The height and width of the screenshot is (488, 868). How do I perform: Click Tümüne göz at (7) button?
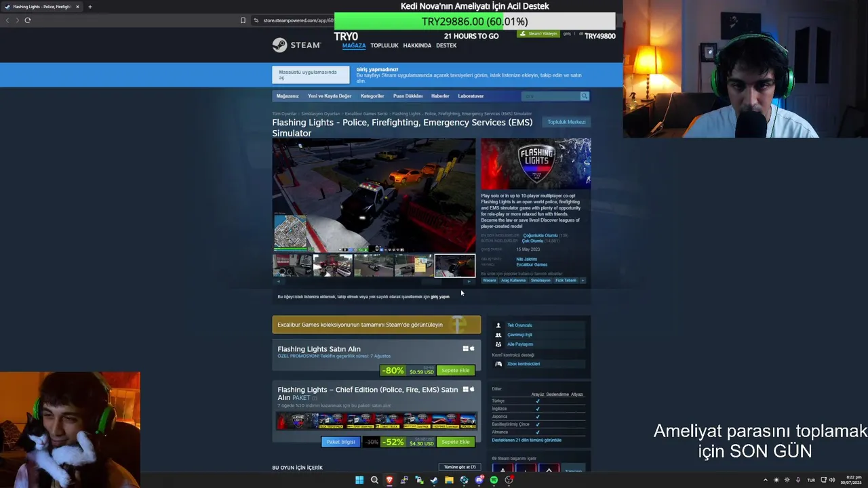pyautogui.click(x=460, y=467)
